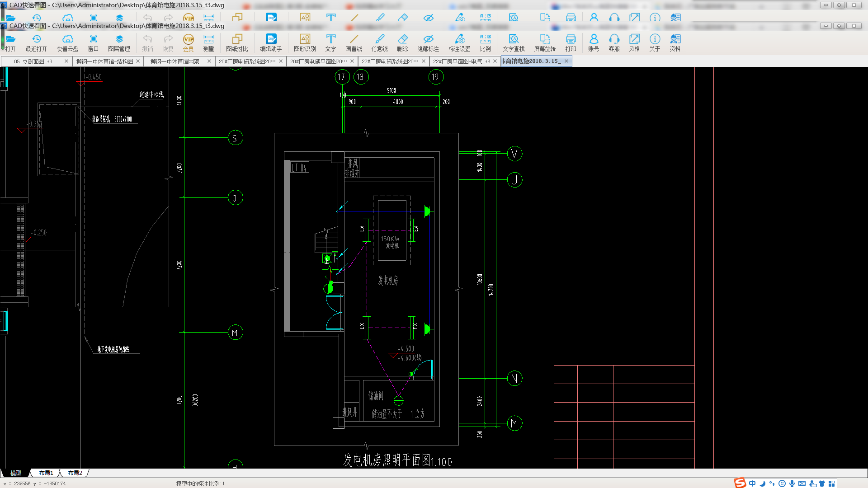Click the 打印 print icon

click(x=571, y=43)
